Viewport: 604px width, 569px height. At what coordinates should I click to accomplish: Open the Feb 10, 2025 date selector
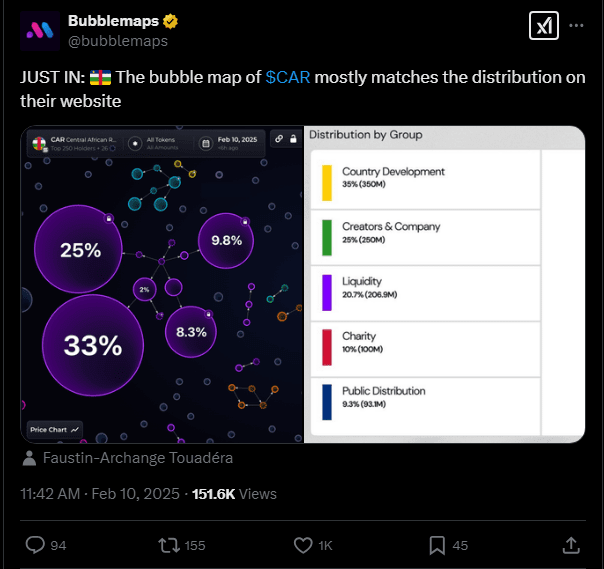(x=231, y=143)
